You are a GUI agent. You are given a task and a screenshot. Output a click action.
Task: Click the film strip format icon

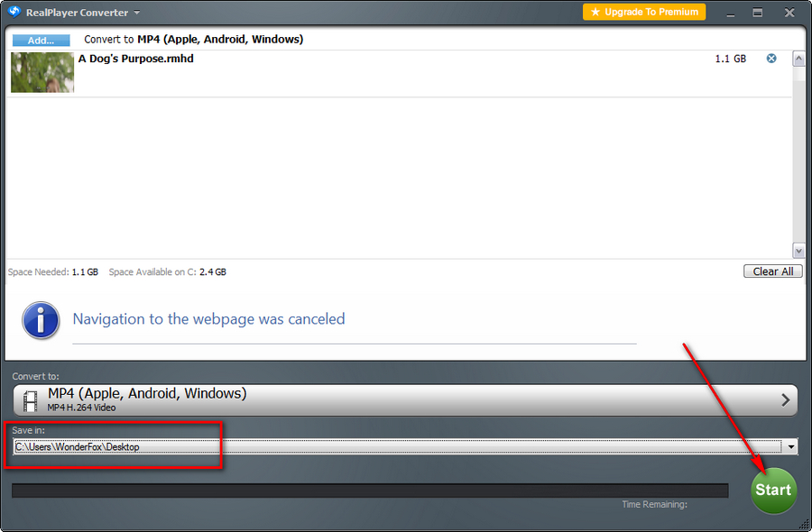click(x=31, y=401)
